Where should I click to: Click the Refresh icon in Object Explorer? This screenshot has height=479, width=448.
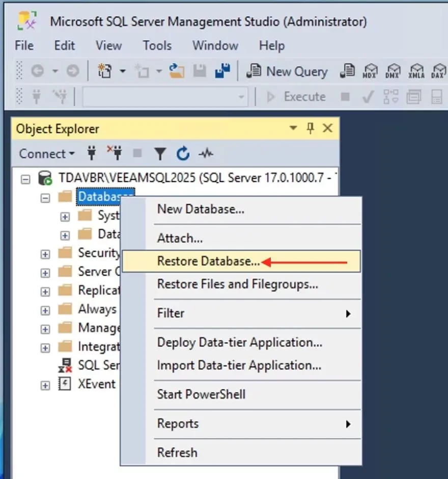click(183, 153)
